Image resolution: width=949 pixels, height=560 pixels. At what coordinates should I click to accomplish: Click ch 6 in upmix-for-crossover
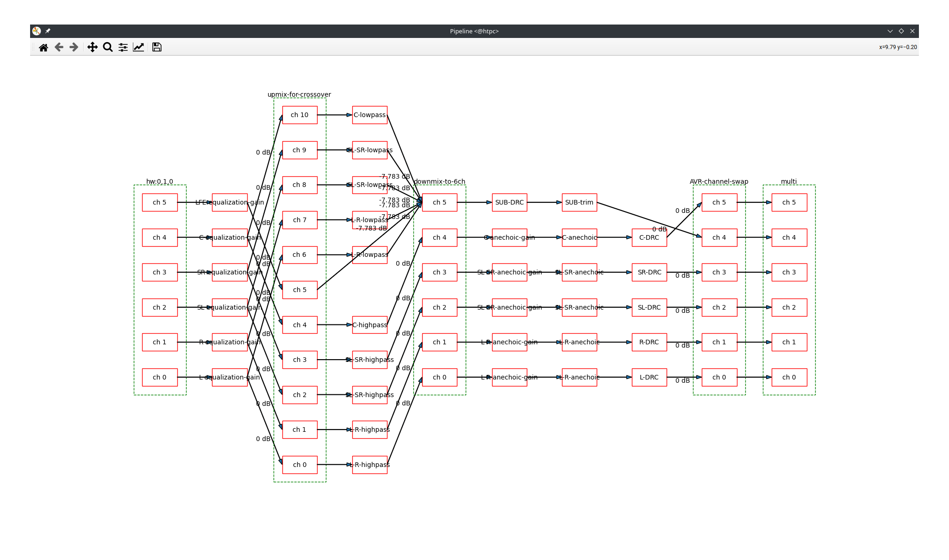[x=300, y=255]
